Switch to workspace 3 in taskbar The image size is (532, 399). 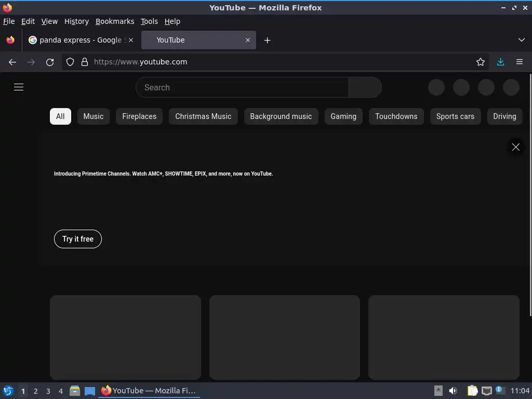[48, 391]
